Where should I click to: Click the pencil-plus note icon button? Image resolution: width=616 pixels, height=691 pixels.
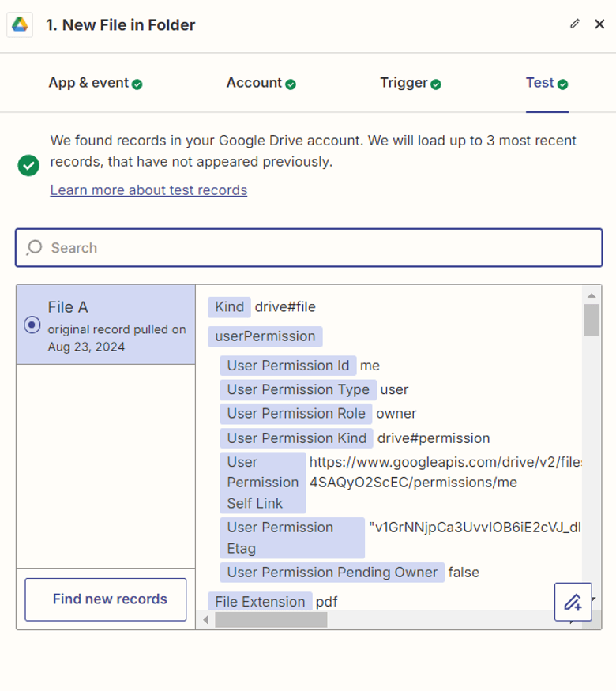[x=573, y=603]
